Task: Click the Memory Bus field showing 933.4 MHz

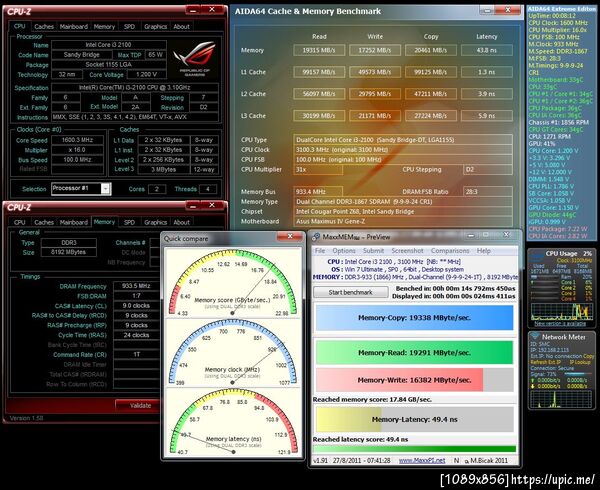Action: 318,192
